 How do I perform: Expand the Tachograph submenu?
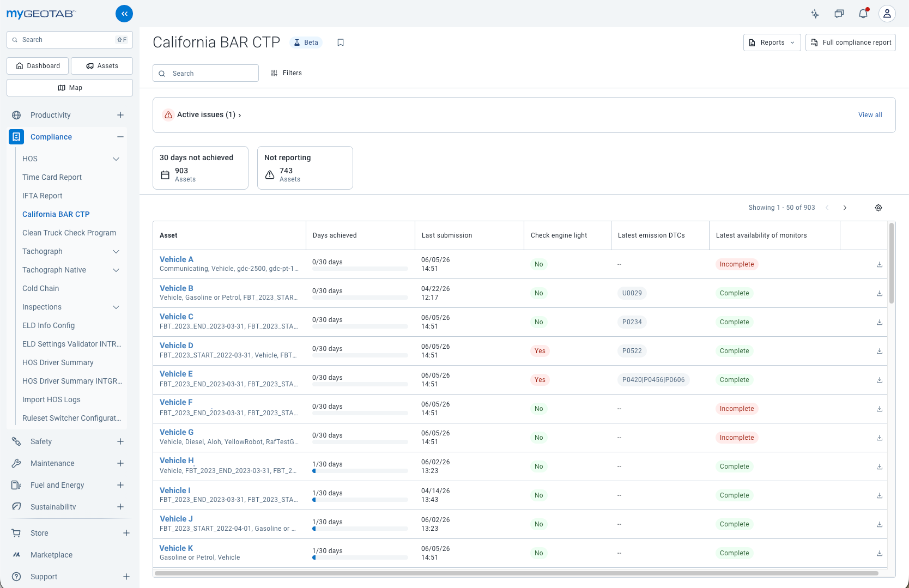[x=116, y=251]
